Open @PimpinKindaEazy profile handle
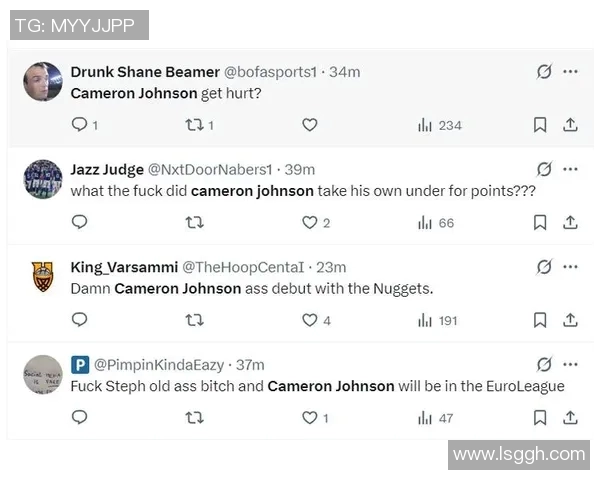600x480 pixels. [x=161, y=365]
